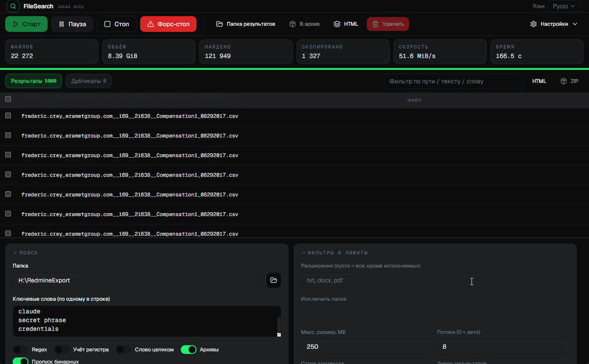
Task: Click the Потоки field showing 8
Action: pos(503,347)
